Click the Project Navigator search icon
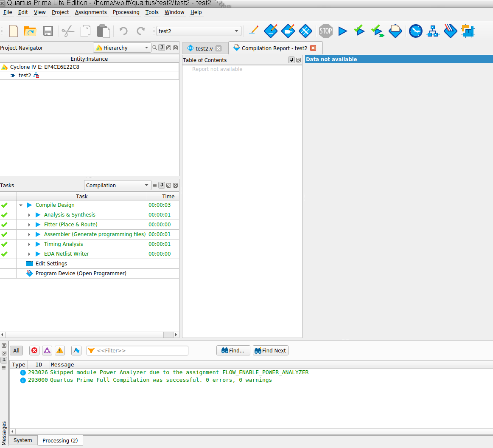This screenshot has height=448, width=493. click(x=155, y=48)
